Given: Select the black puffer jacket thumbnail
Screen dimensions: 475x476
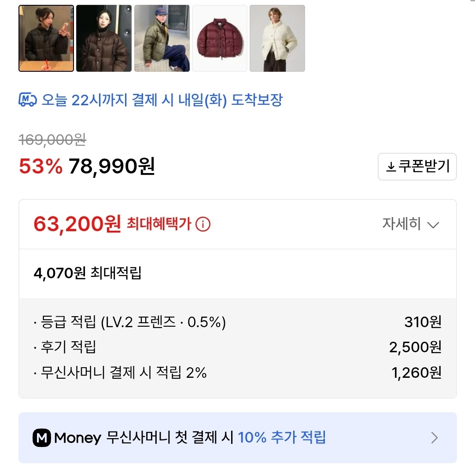Looking at the screenshot, I should pos(46,38).
